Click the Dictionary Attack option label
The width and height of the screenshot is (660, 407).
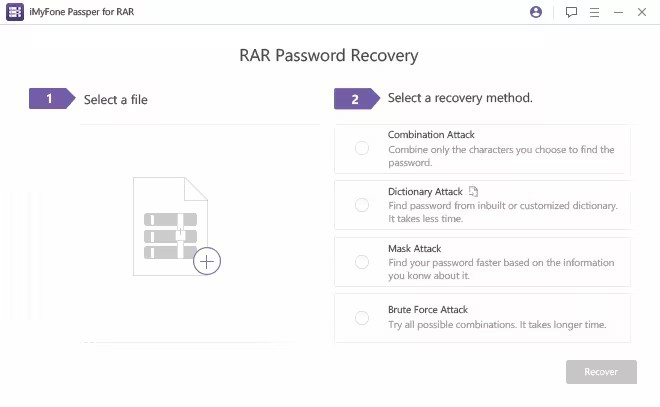425,192
